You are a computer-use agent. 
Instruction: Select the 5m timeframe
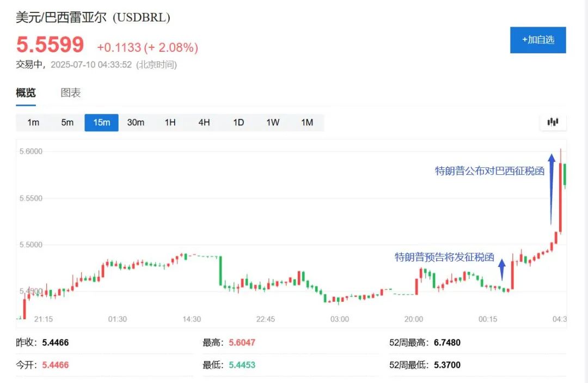(67, 123)
